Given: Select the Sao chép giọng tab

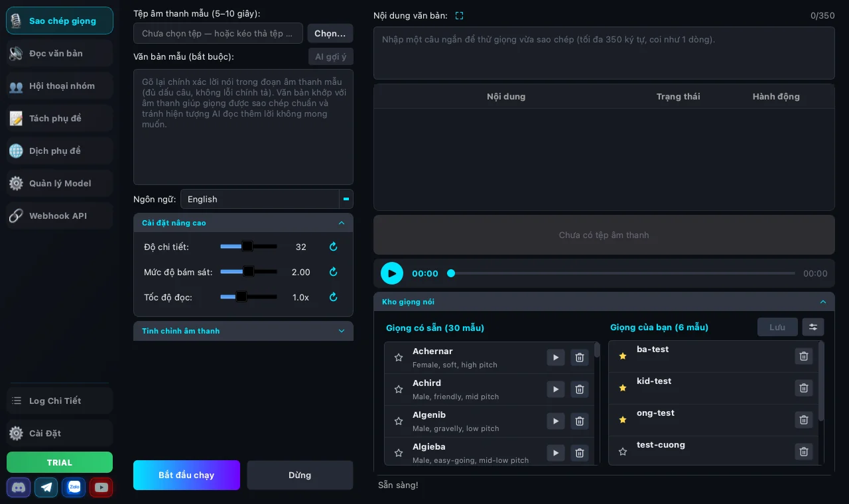Looking at the screenshot, I should click(60, 21).
